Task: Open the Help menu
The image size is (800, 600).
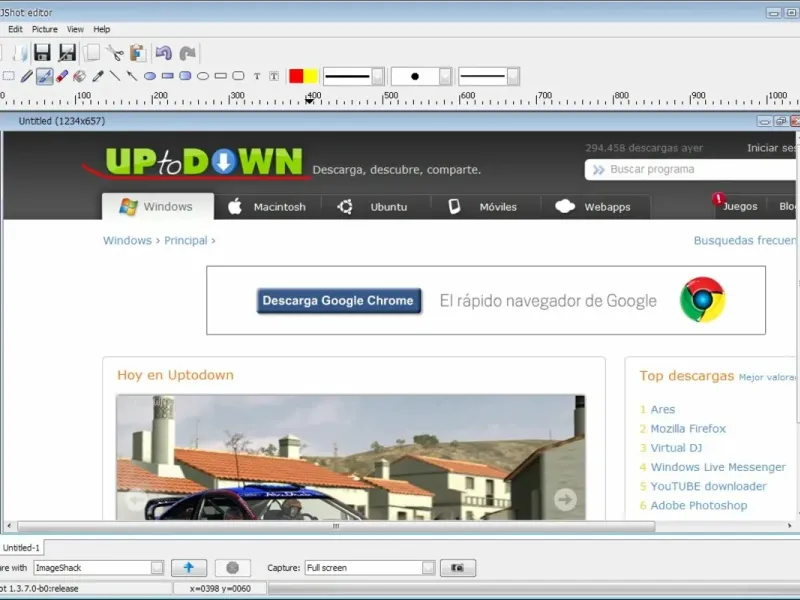Action: [102, 29]
